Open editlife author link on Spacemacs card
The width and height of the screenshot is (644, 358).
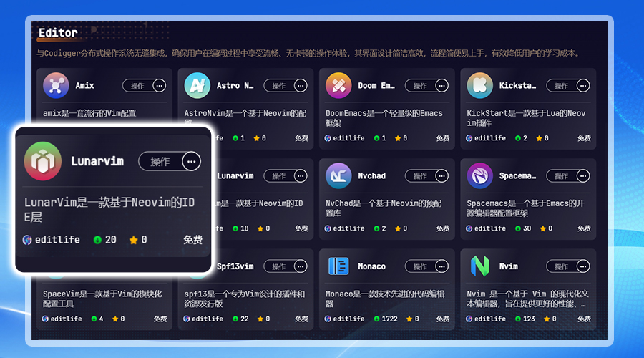(x=490, y=228)
